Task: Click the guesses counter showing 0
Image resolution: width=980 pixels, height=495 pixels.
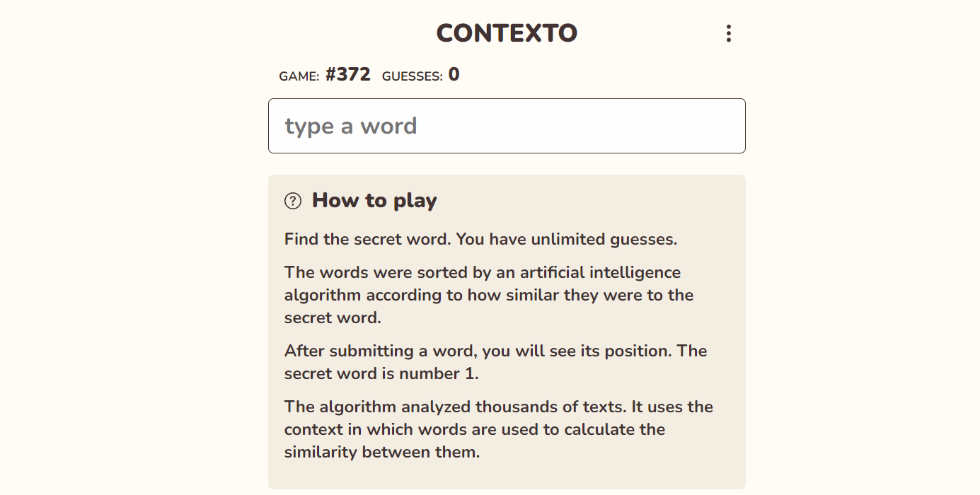Action: [454, 74]
